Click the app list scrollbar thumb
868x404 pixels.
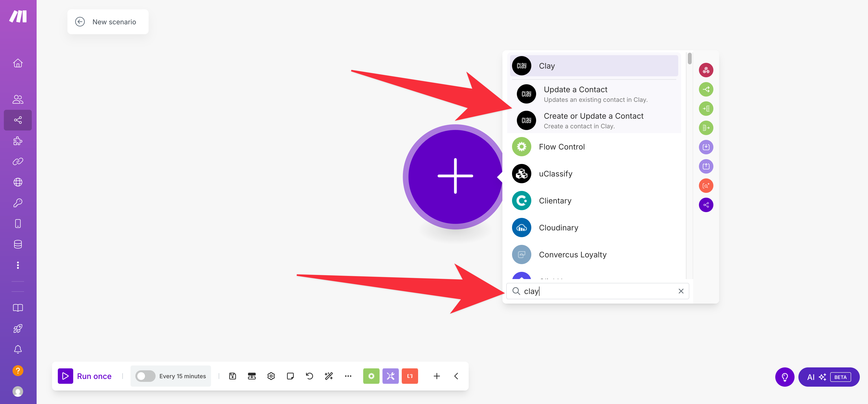tap(690, 58)
